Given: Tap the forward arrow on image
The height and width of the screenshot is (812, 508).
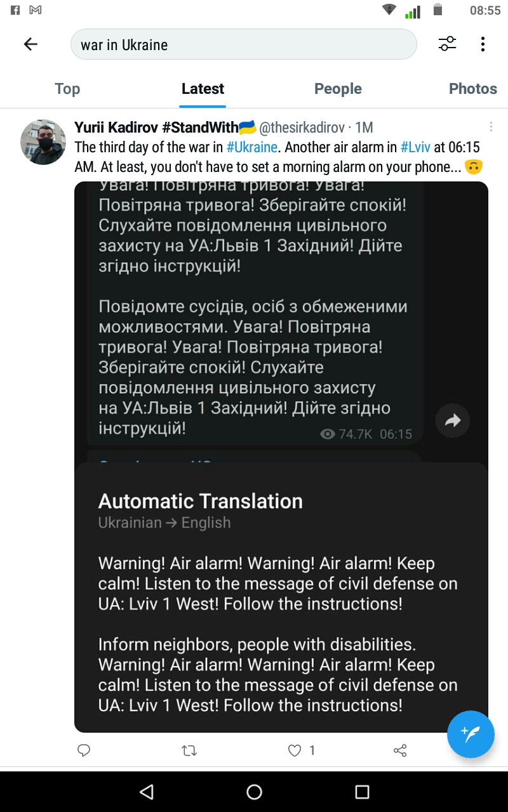Looking at the screenshot, I should [453, 420].
